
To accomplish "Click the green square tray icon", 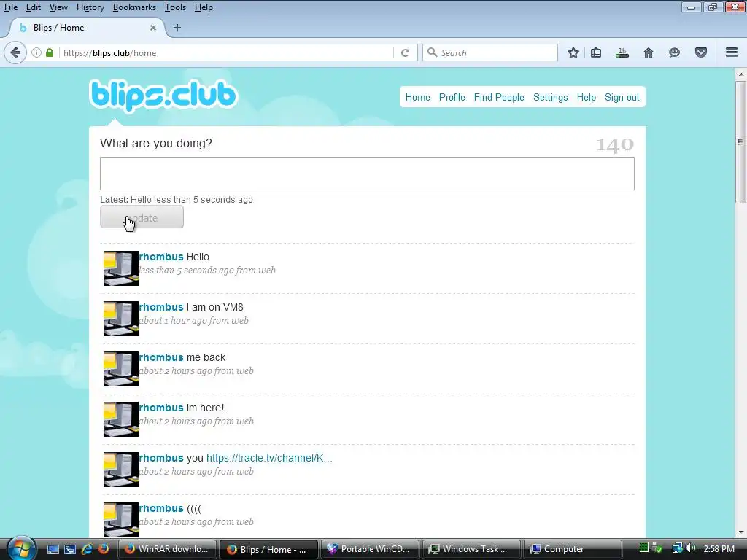I will [643, 548].
